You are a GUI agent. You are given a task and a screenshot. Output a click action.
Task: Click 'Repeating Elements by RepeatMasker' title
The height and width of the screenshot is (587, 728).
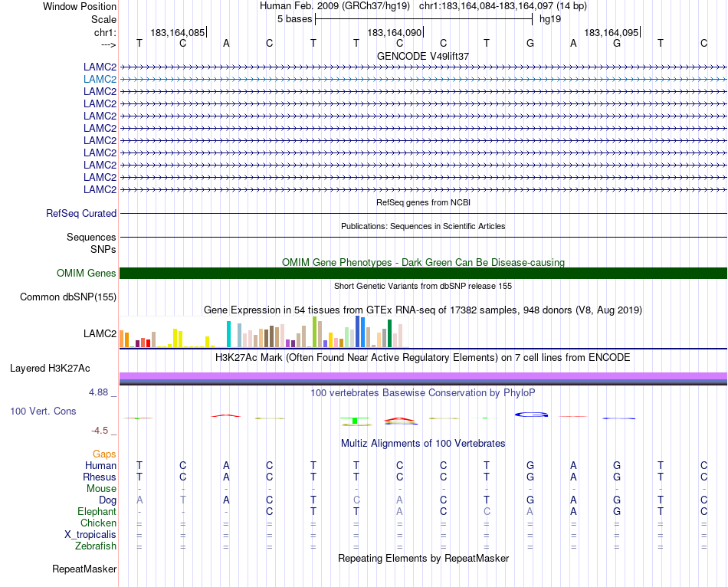pyautogui.click(x=423, y=558)
